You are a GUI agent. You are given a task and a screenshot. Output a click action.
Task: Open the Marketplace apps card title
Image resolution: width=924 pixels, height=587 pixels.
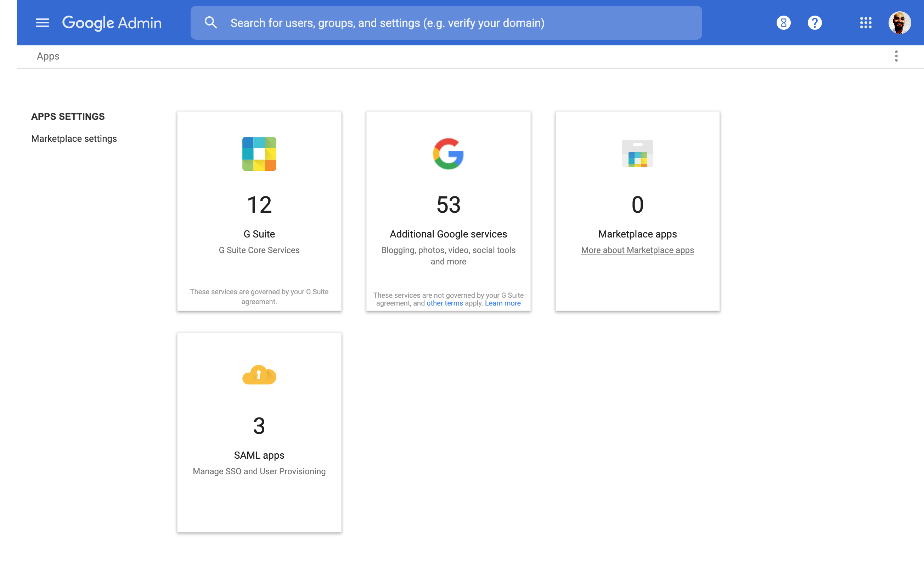click(637, 234)
